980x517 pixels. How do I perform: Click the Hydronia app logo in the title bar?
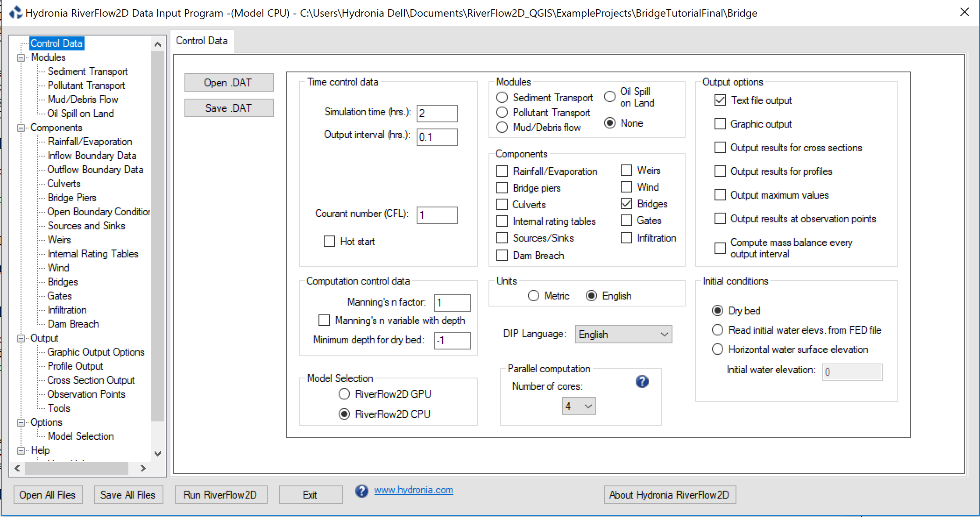click(x=16, y=12)
